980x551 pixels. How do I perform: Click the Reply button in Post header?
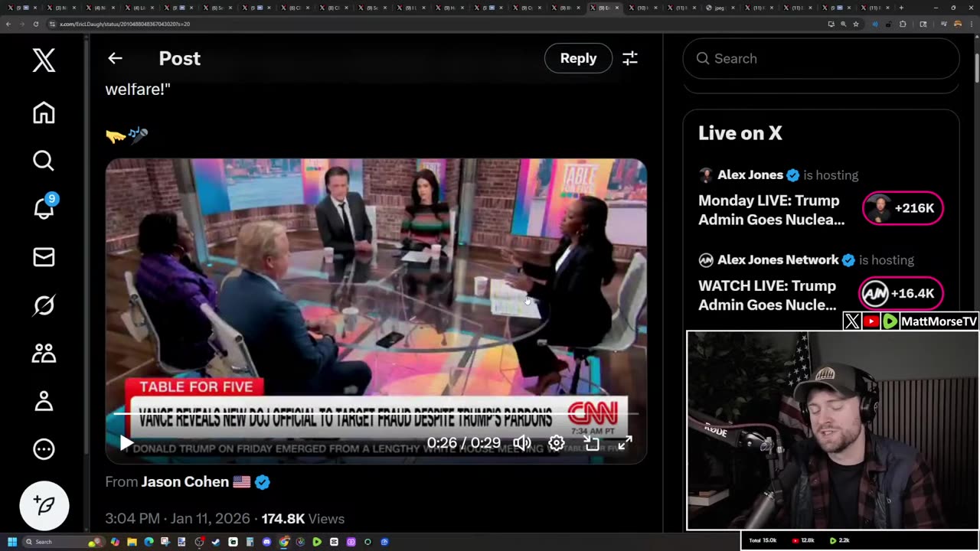click(578, 58)
